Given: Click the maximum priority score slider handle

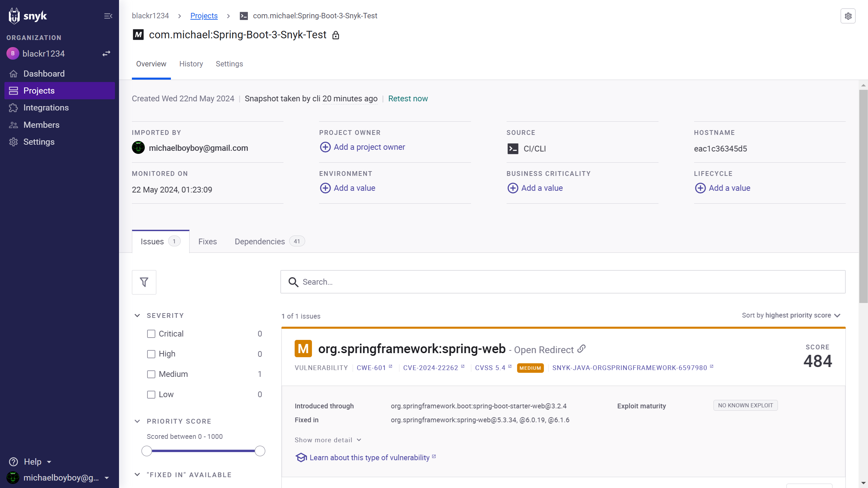Looking at the screenshot, I should [x=260, y=451].
